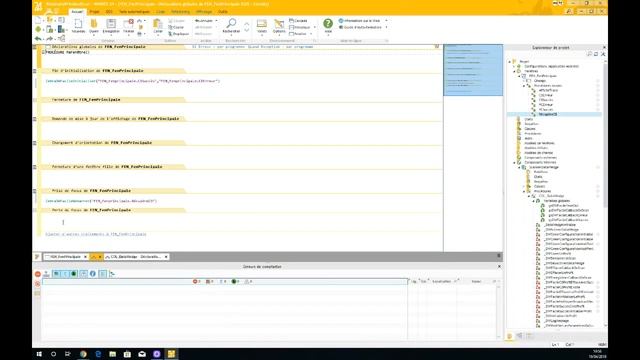Open Information sur le Web dropdown
The height and width of the screenshot is (360, 640).
[386, 20]
